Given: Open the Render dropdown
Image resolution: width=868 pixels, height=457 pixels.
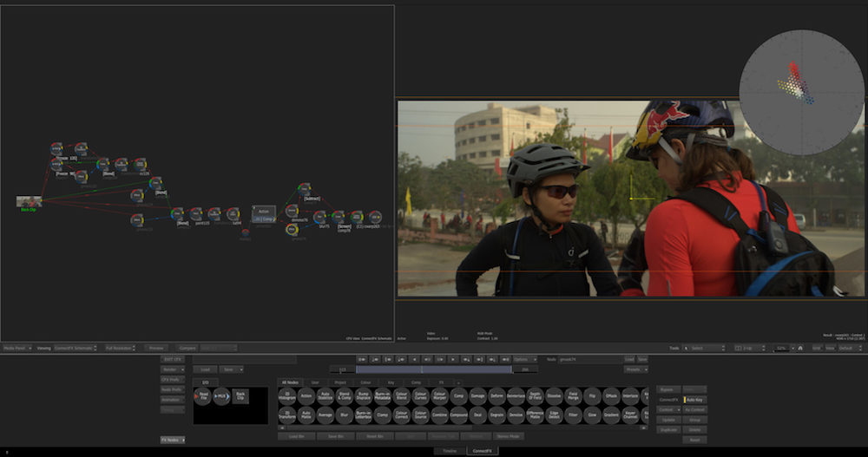Looking at the screenshot, I should [172, 369].
